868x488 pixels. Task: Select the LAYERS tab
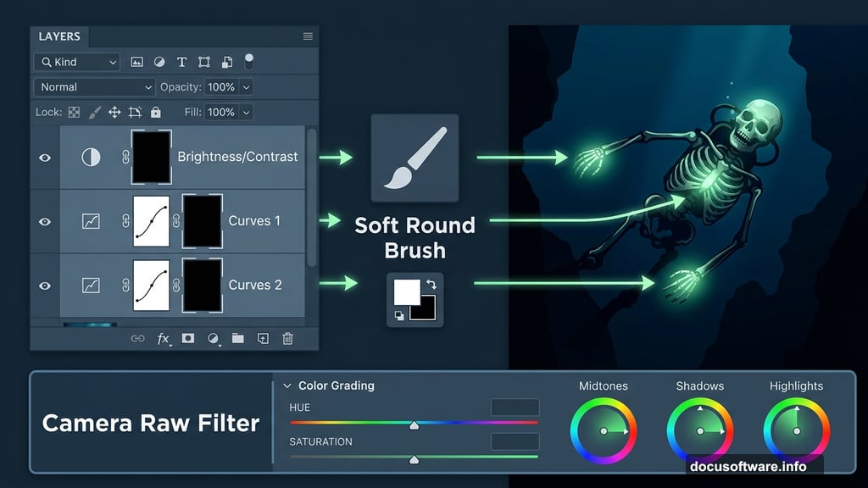coord(59,36)
